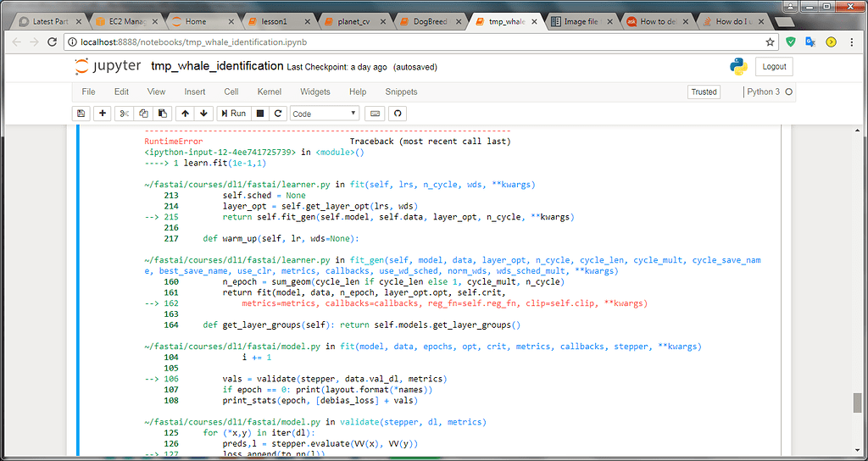
Task: Paste cells below using the clipboard icon
Action: pyautogui.click(x=163, y=114)
